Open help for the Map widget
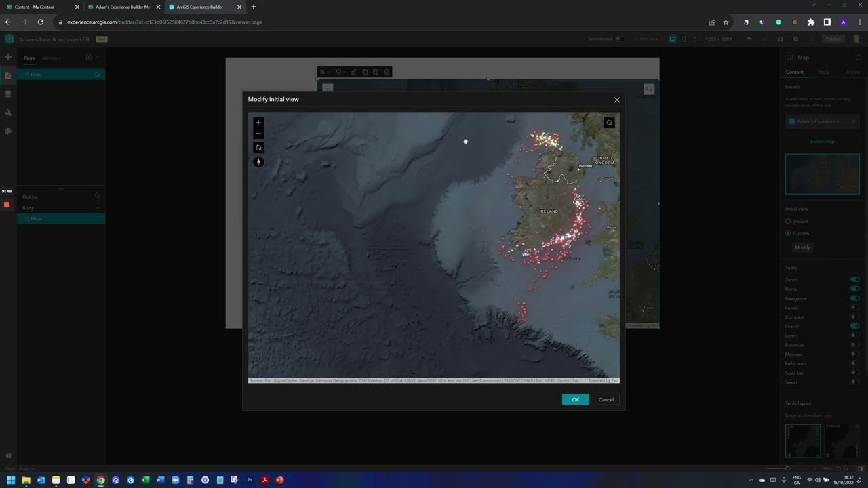Image resolution: width=868 pixels, height=488 pixels. (x=858, y=58)
